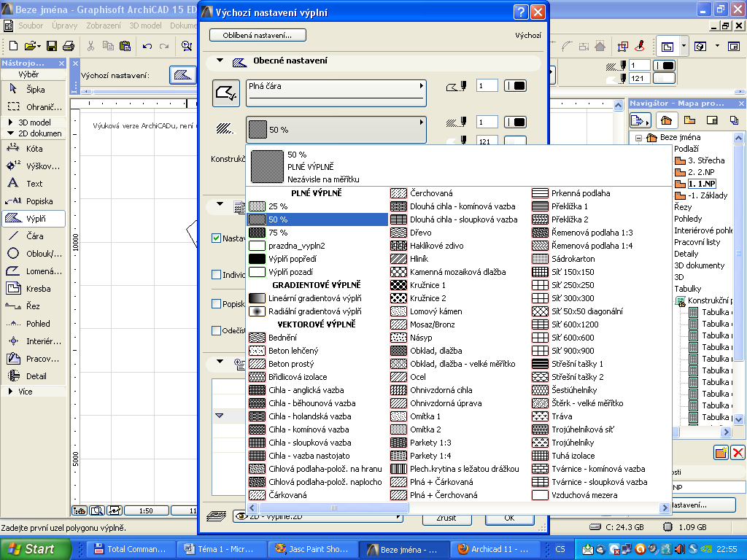Select the Kresba drawing tool
Image resolution: width=747 pixels, height=560 pixels.
[x=34, y=289]
